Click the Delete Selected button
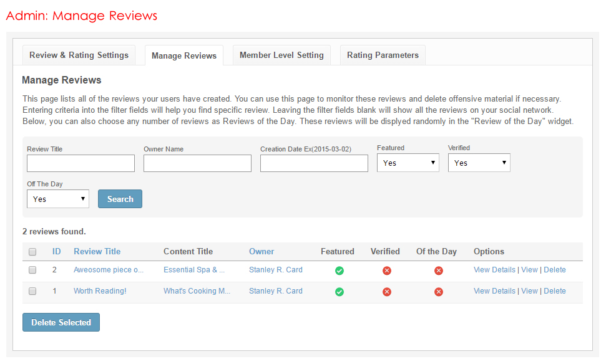The width and height of the screenshot is (606, 364). (x=61, y=322)
